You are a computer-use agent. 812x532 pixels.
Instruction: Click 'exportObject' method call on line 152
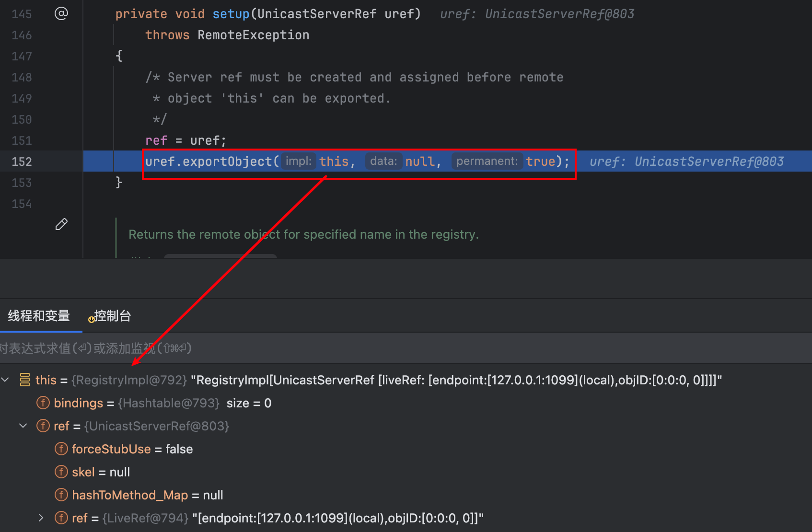click(227, 162)
